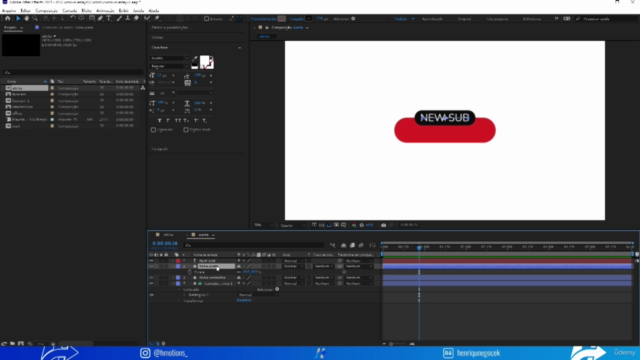The image size is (640, 360).
Task: Enable the Ligatures checkbox in Character panel
Action: (153, 130)
